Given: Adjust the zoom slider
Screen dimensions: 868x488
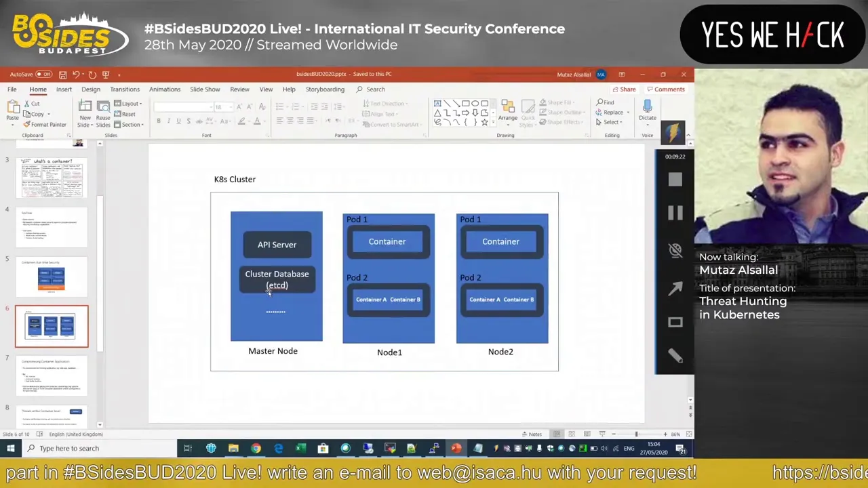Looking at the screenshot, I should pyautogui.click(x=636, y=434).
